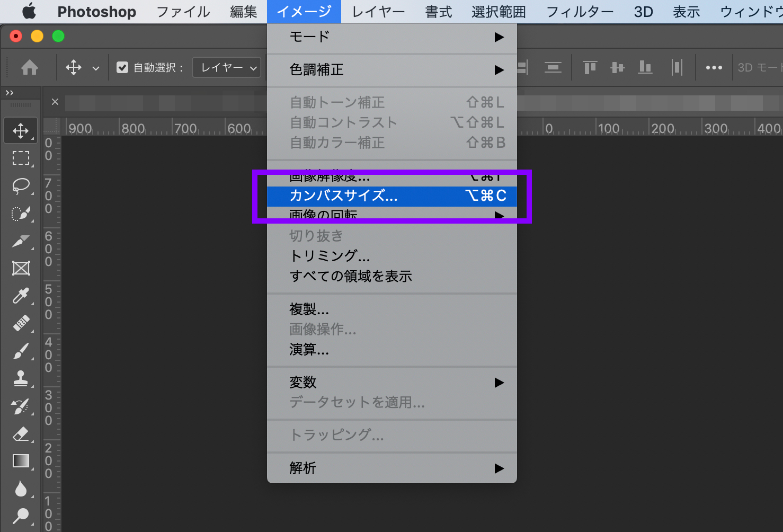Expand the モード submenu
This screenshot has width=783, height=532.
[392, 37]
